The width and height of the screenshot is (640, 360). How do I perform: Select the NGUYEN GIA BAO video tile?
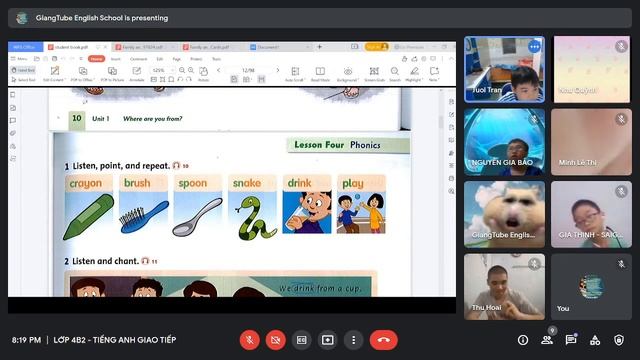pyautogui.click(x=504, y=142)
